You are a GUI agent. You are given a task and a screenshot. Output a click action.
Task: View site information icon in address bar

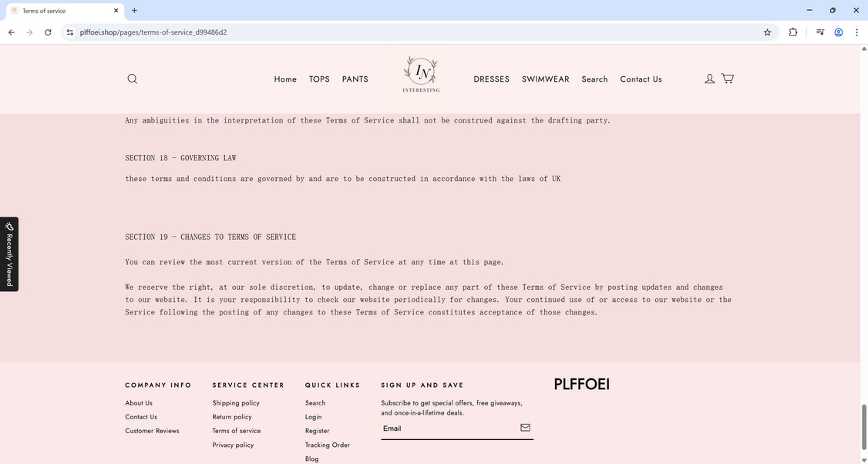69,32
